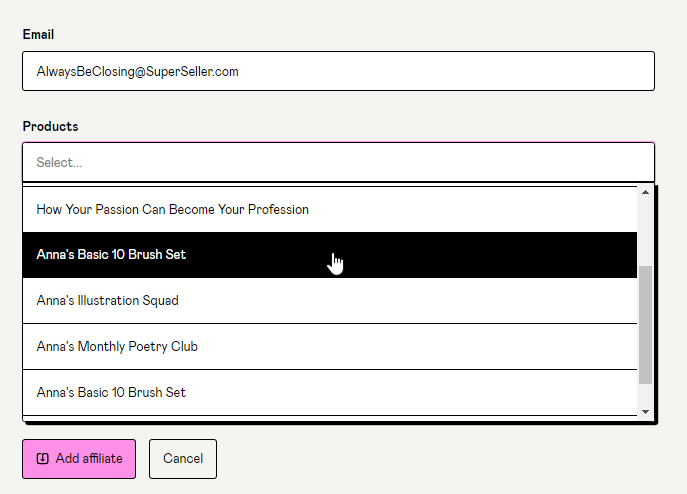
Task: Pick Anna's Illustration Squad option
Action: point(330,301)
